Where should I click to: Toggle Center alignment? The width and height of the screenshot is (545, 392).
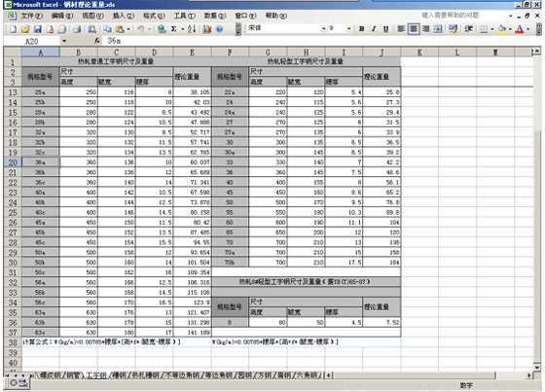pyautogui.click(x=414, y=29)
